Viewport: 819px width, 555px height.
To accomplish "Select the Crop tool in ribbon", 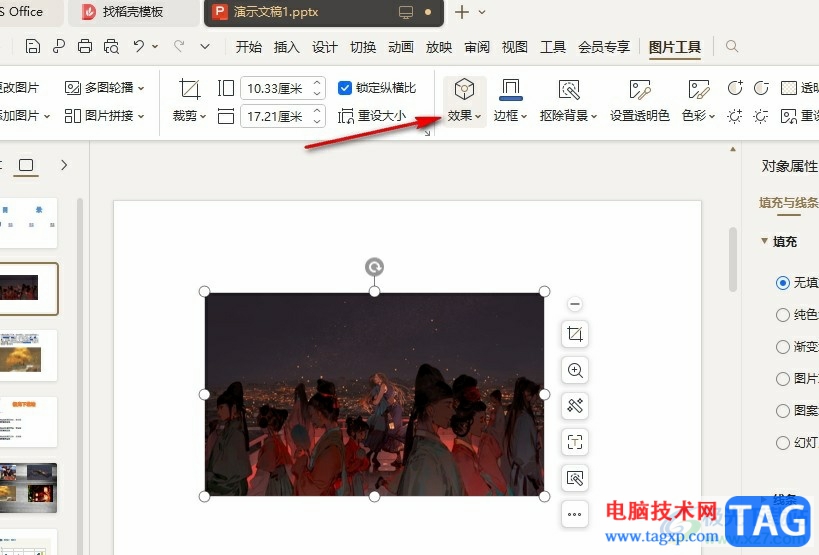I will [189, 89].
